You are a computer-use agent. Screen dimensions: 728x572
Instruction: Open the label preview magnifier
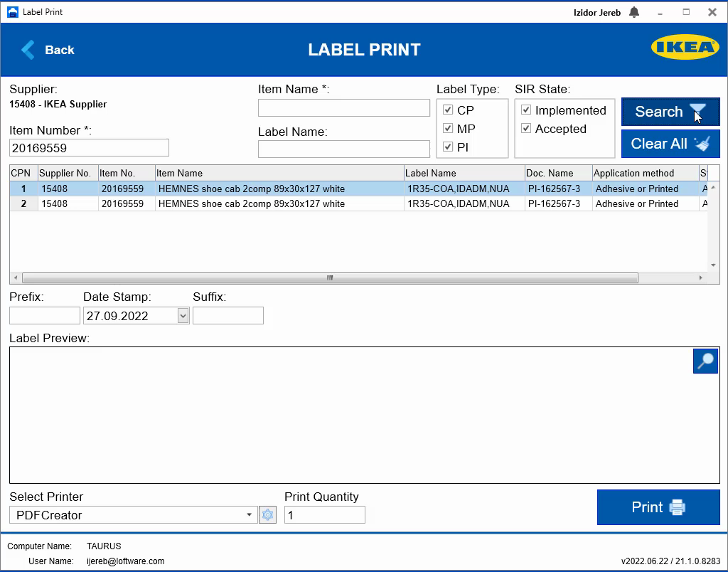pos(705,361)
